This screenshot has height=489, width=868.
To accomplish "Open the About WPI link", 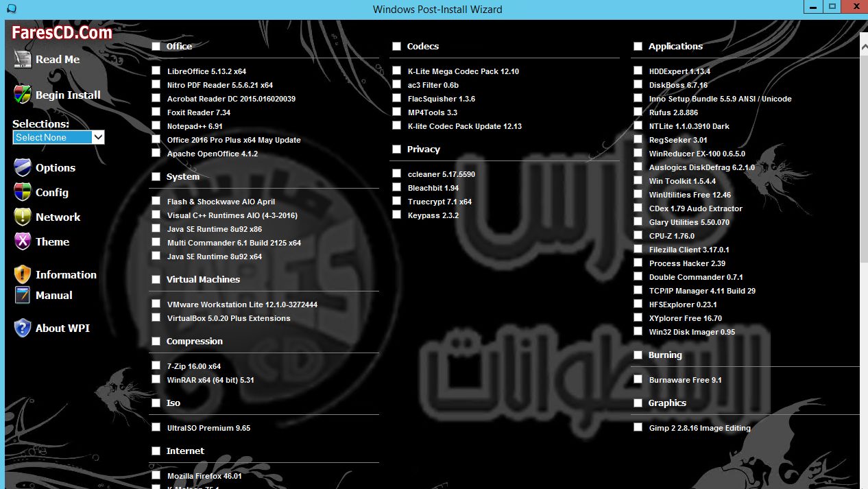I will pos(62,329).
